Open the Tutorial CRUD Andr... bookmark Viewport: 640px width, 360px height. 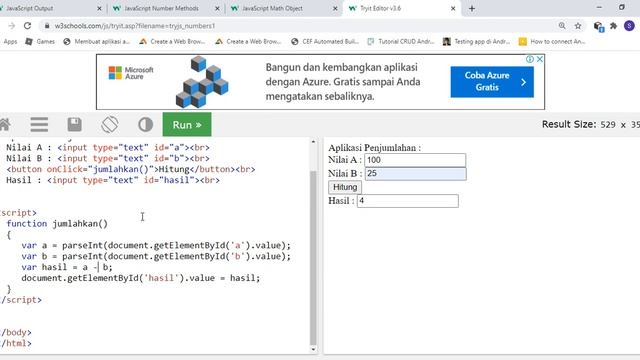tap(400, 41)
